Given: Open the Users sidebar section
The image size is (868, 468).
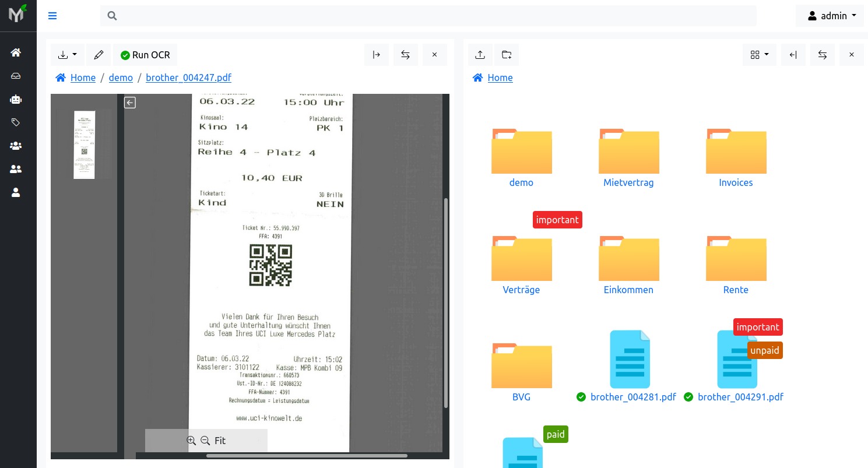Looking at the screenshot, I should 16,169.
